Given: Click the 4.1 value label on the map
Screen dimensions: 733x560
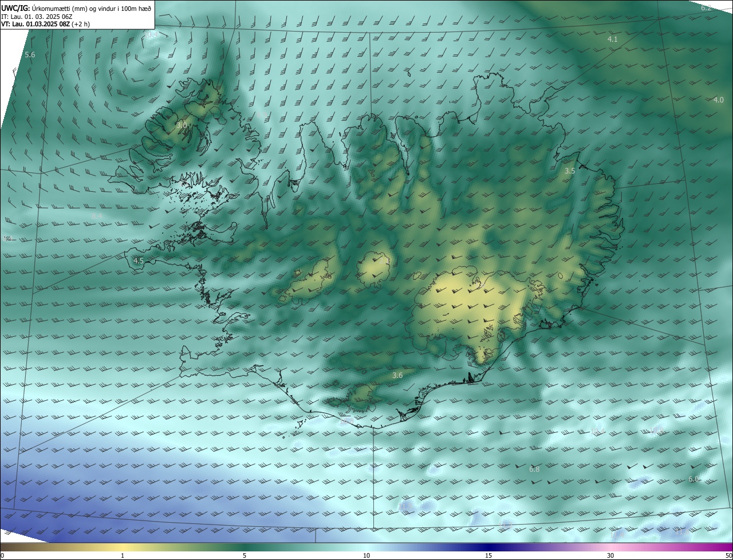Looking at the screenshot, I should point(612,39).
